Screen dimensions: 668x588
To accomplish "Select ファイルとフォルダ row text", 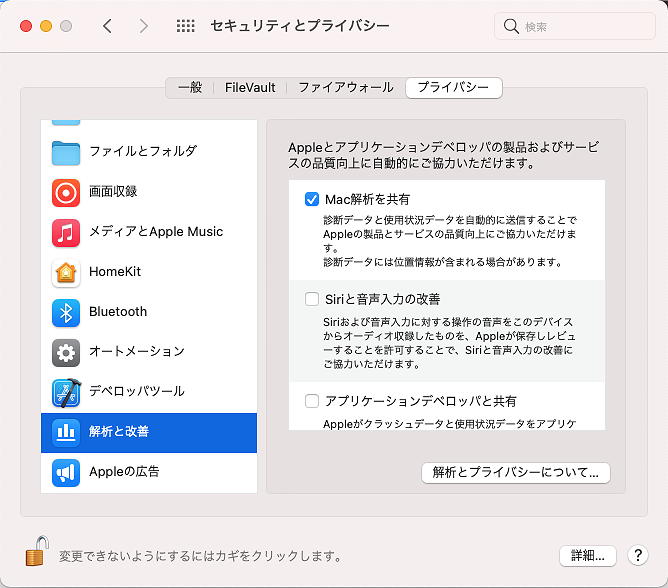I will (143, 151).
